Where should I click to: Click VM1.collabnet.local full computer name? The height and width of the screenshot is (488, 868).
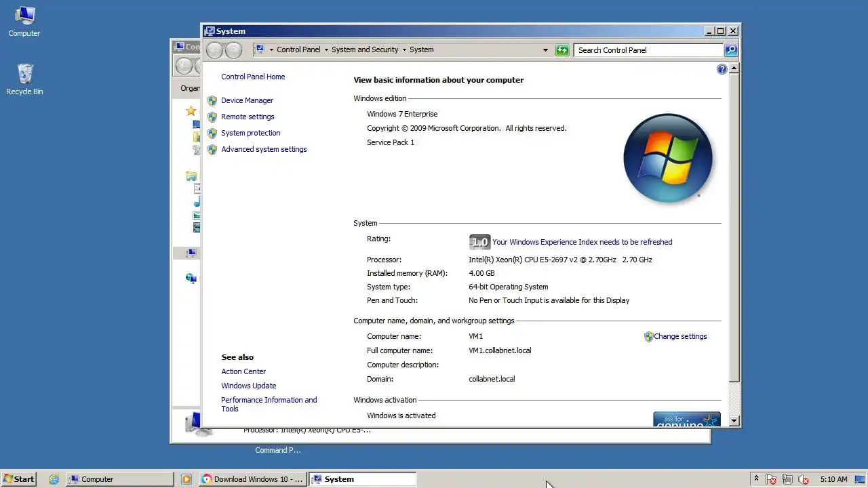click(x=500, y=350)
